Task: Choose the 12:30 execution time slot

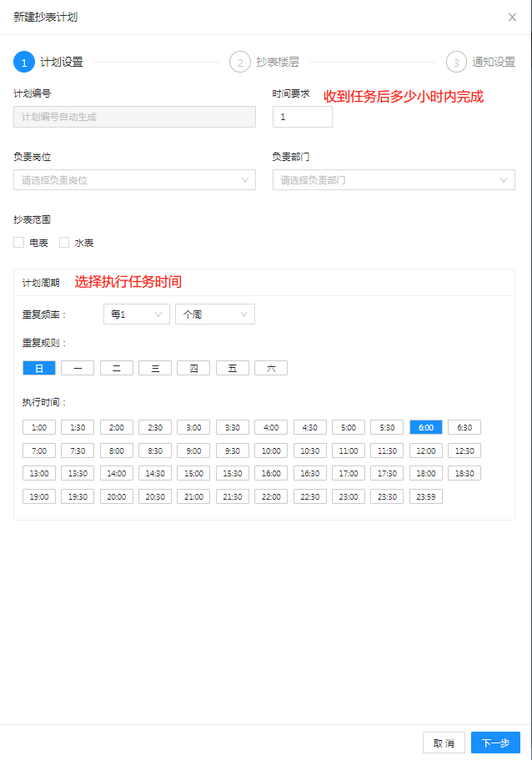Action: pos(464,450)
